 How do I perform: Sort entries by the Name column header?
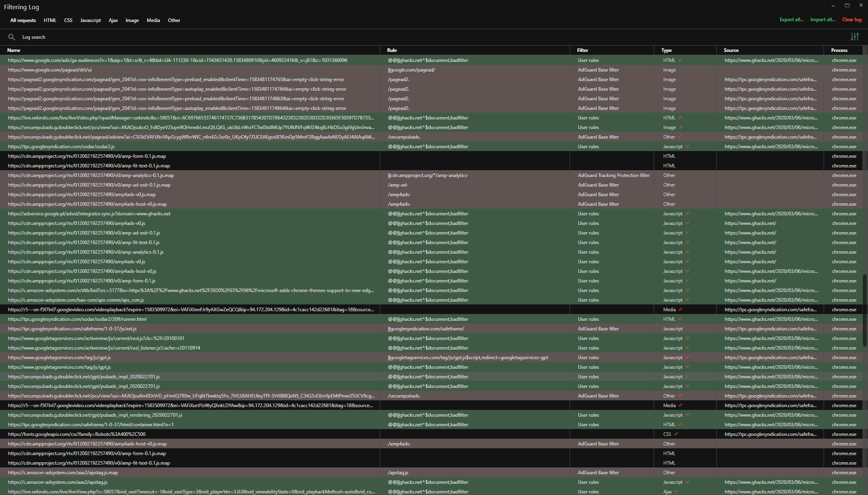[x=14, y=50]
